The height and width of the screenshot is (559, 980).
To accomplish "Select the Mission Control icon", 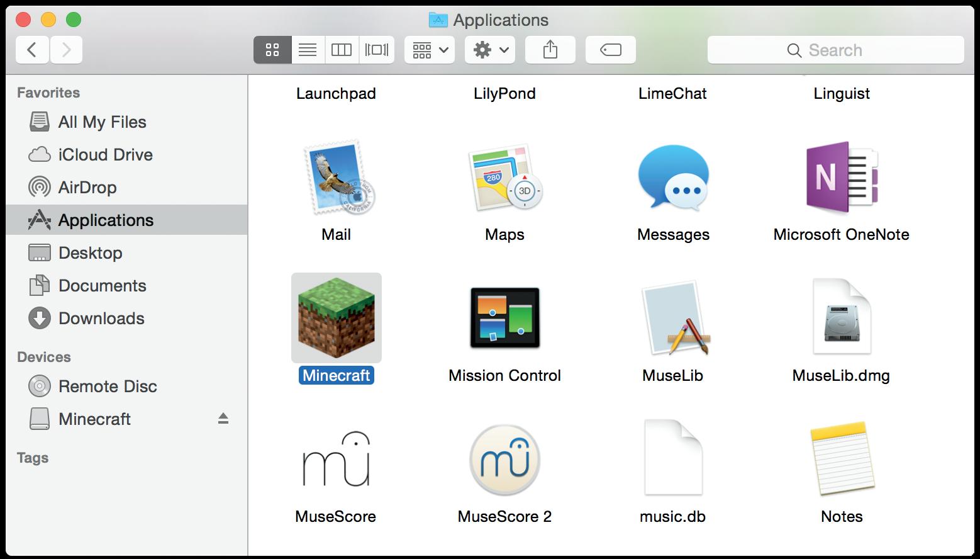I will [505, 317].
